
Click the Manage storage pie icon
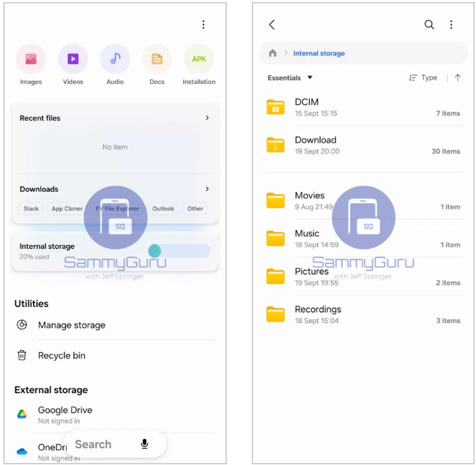[x=22, y=325]
